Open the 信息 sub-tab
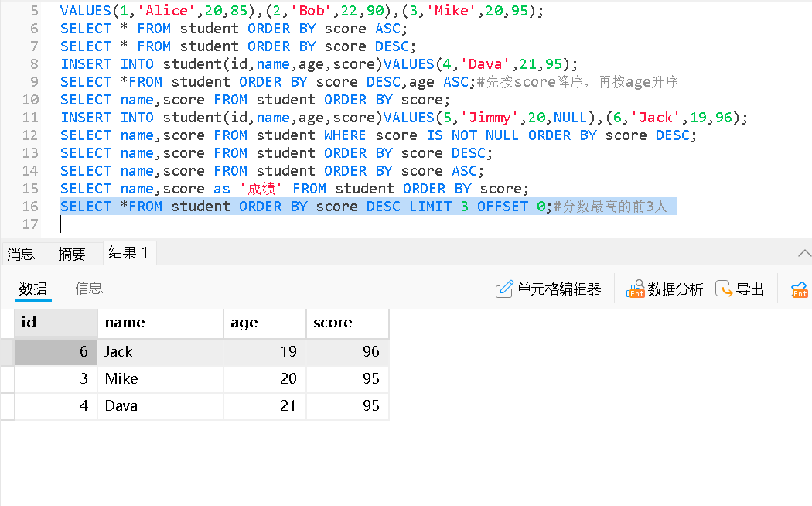Viewport: 812px width, 506px height. (89, 289)
